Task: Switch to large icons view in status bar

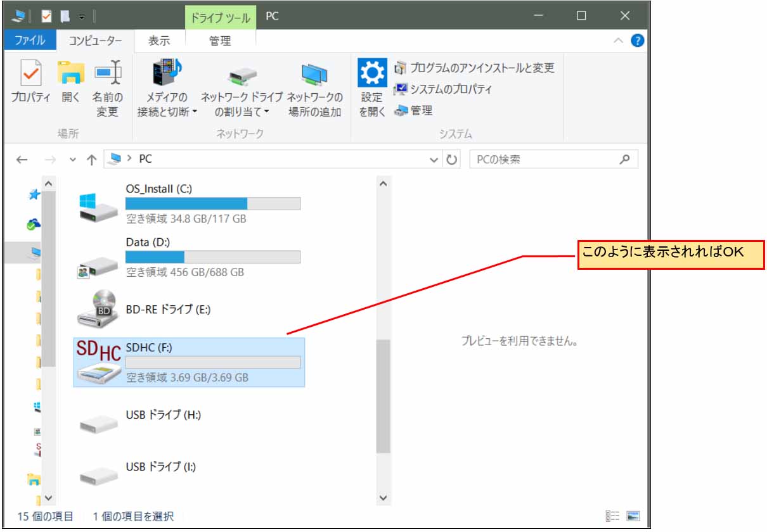Action: [633, 516]
